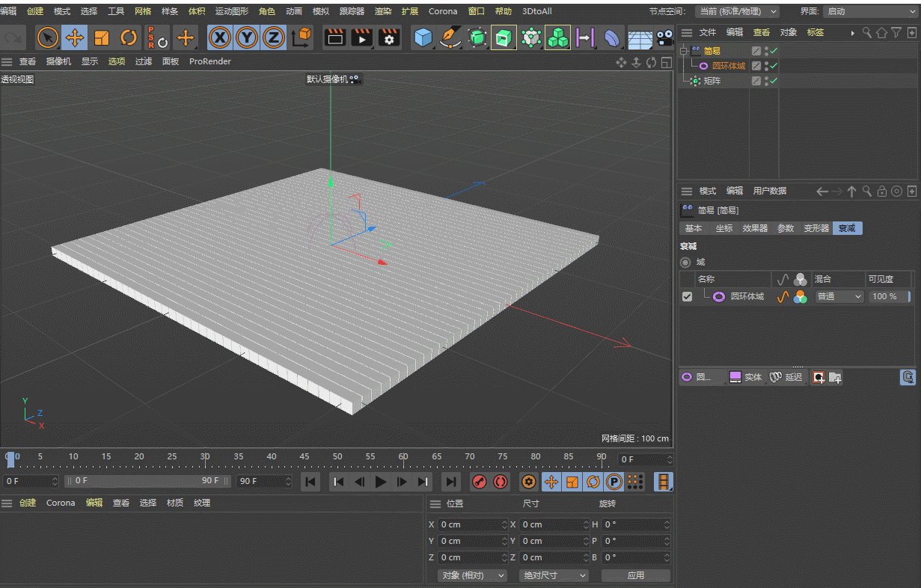The image size is (921, 588).
Task: Open the viewport 摄像机 menu
Action: click(58, 61)
